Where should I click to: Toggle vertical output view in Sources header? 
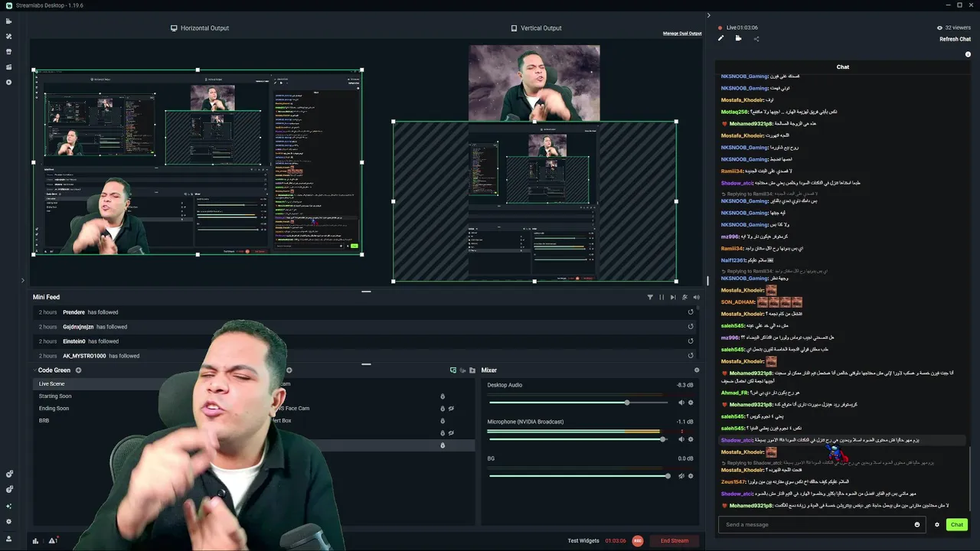462,370
